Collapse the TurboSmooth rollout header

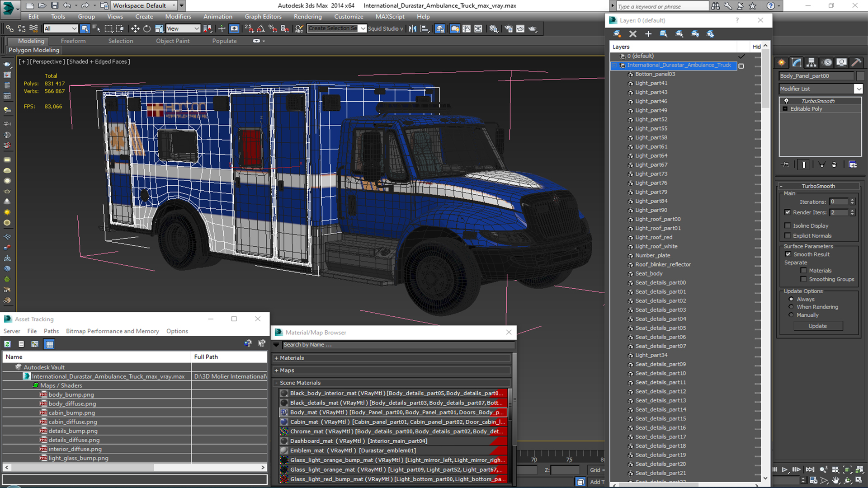(818, 186)
